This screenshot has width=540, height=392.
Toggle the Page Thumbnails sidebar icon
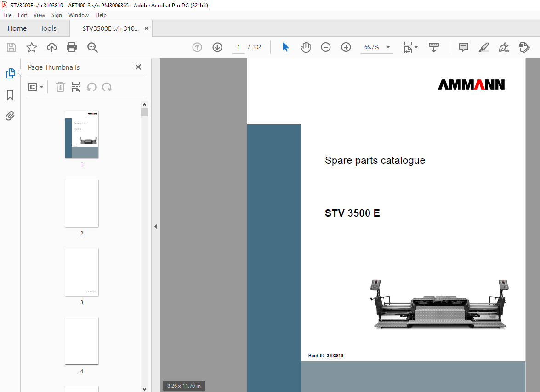[10, 73]
